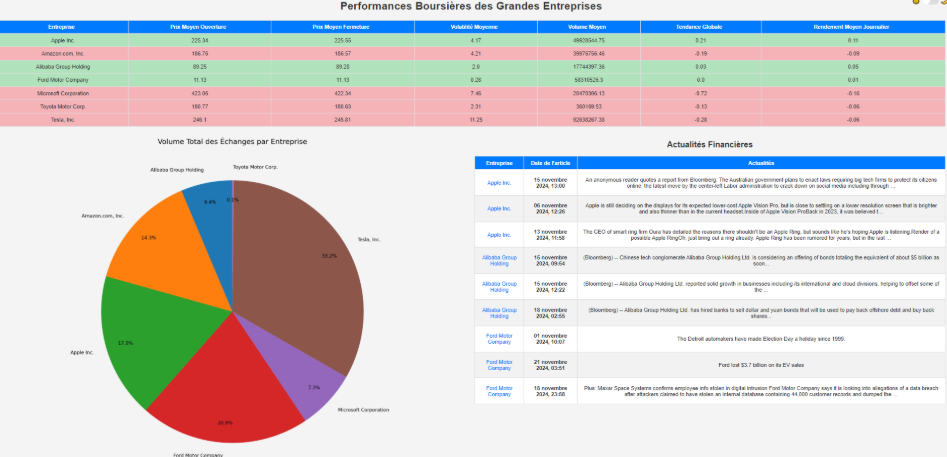This screenshot has width=947, height=457.
Task: Click Microsoft Corporation cell in performance table
Action: [x=64, y=94]
